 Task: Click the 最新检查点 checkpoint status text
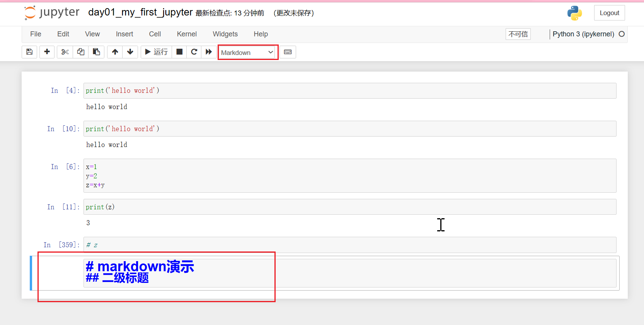(x=230, y=13)
